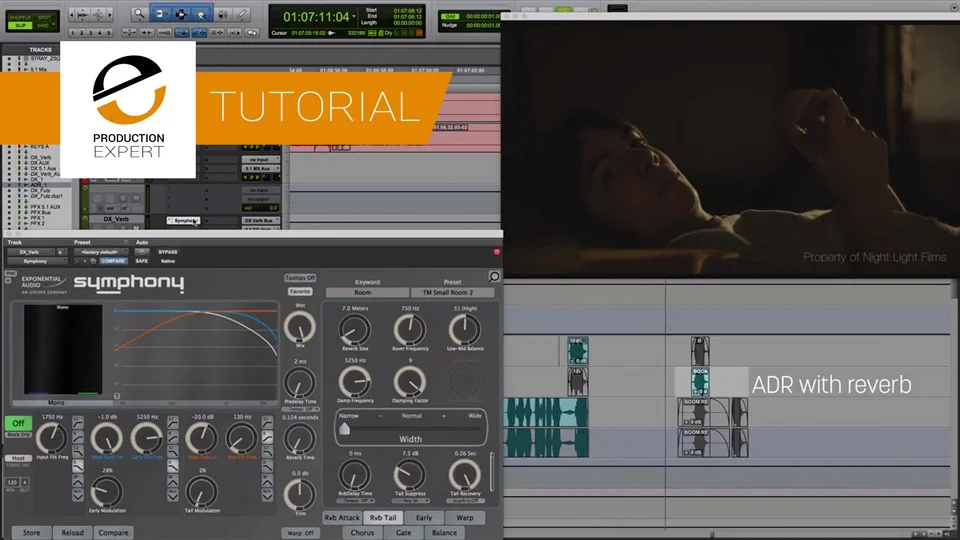The width and height of the screenshot is (960, 540).
Task: Click the Symphony insert on DX_Verb track
Action: point(183,220)
